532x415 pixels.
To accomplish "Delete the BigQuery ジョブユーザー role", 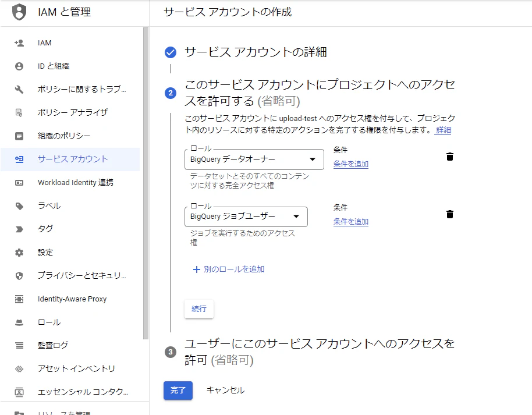I will (x=450, y=214).
